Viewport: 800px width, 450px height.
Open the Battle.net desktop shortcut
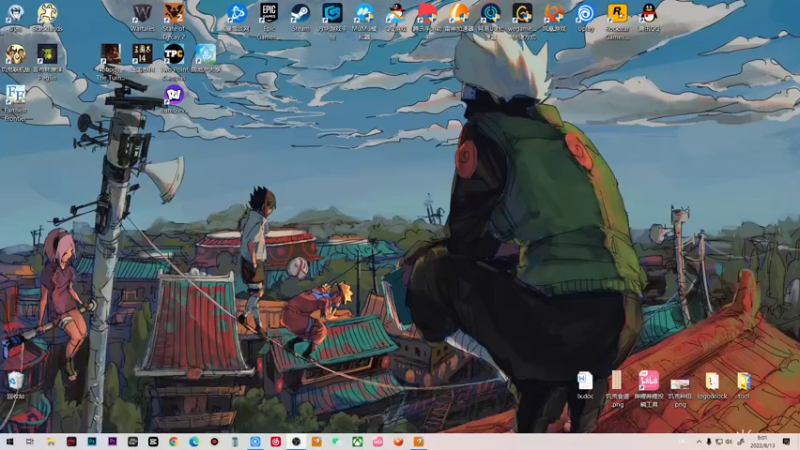(x=237, y=17)
